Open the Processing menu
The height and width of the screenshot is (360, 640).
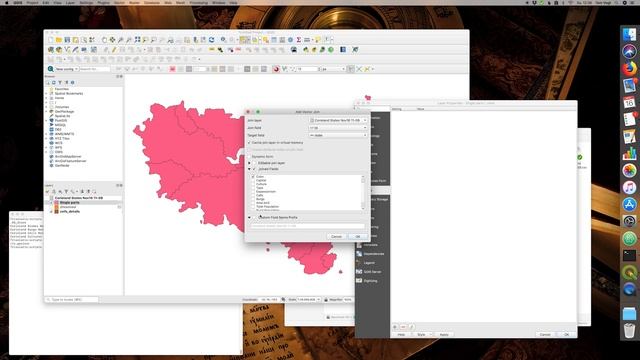[199, 2]
